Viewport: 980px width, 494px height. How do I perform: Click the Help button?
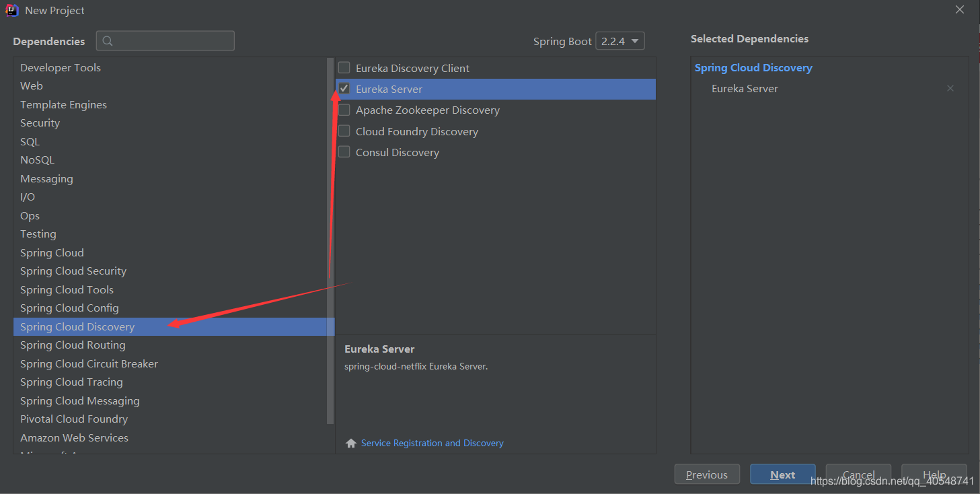click(934, 474)
